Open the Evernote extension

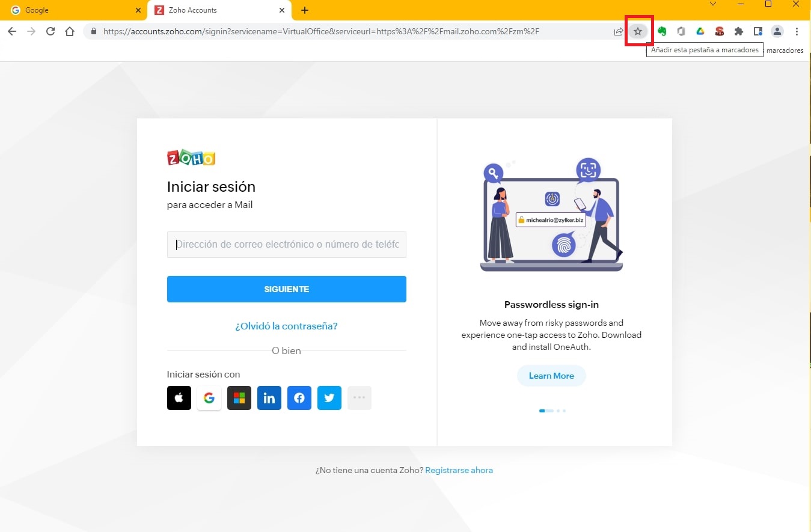[x=662, y=31]
